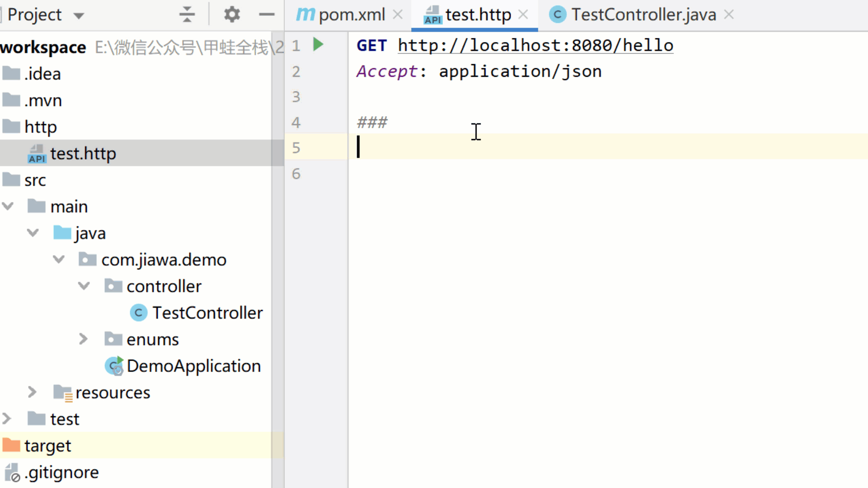Open TestController class in the tree

(207, 313)
